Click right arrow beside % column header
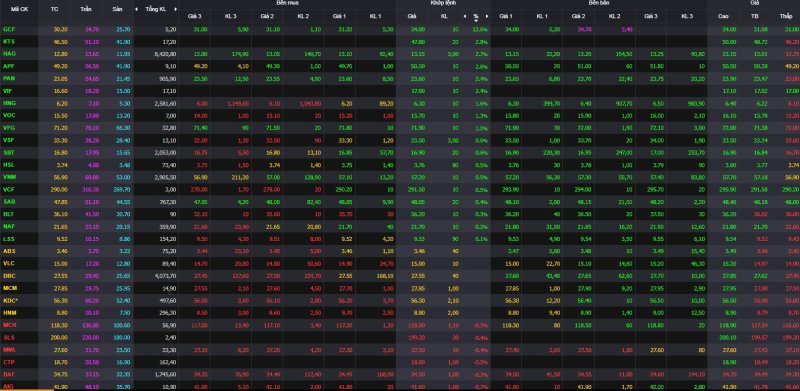The height and width of the screenshot is (391, 800). (487, 16)
